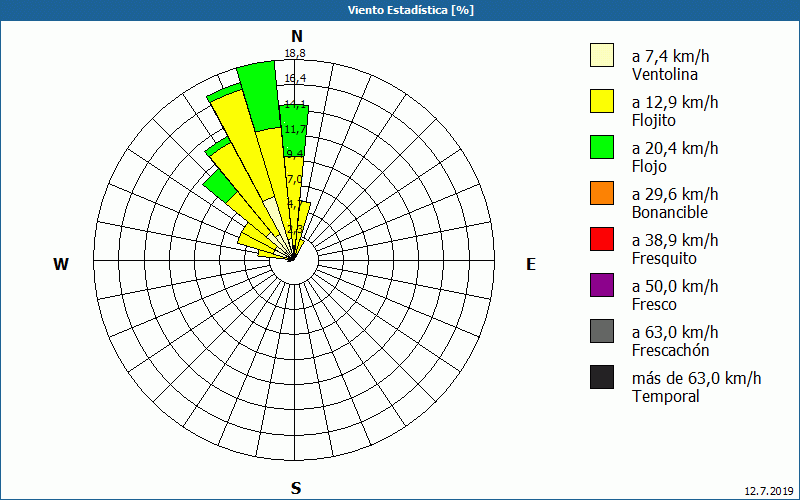The height and width of the screenshot is (500, 800).
Task: Click the 'a 7,4 km/h' legend text
Action: coord(670,56)
